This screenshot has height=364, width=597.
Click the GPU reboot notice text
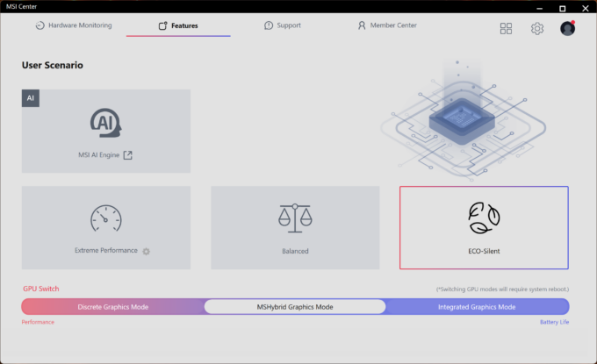pos(502,289)
